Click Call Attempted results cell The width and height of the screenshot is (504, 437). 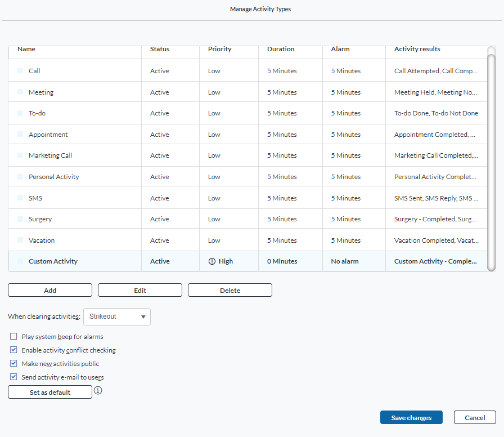pos(436,71)
